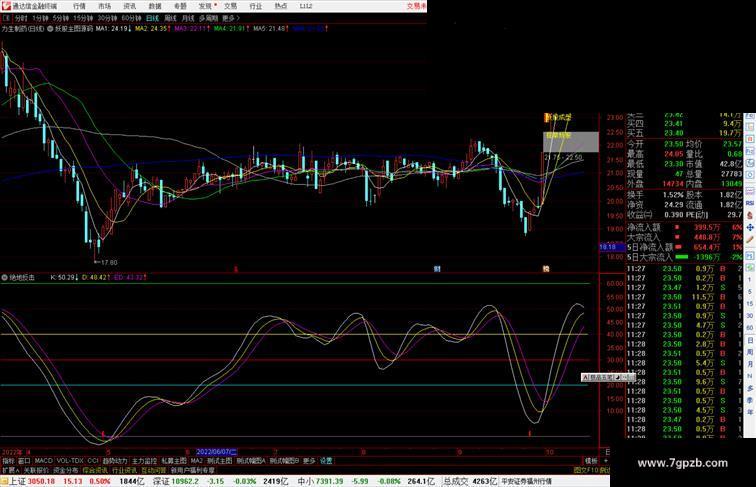756x487 pixels.
Task: Click the RSI indicator sidebar icon
Action: [750, 203]
